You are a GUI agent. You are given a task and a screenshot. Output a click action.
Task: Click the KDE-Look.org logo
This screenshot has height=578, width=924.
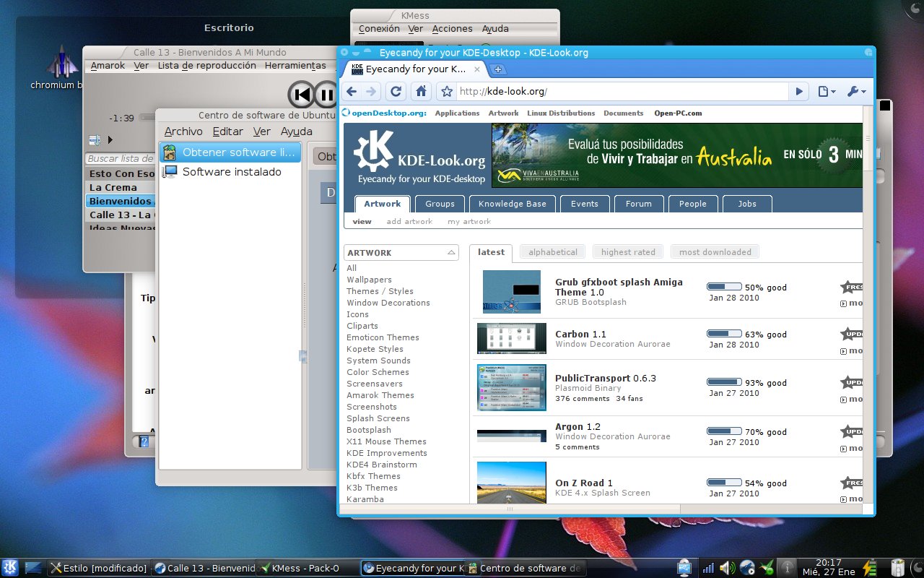click(x=419, y=156)
